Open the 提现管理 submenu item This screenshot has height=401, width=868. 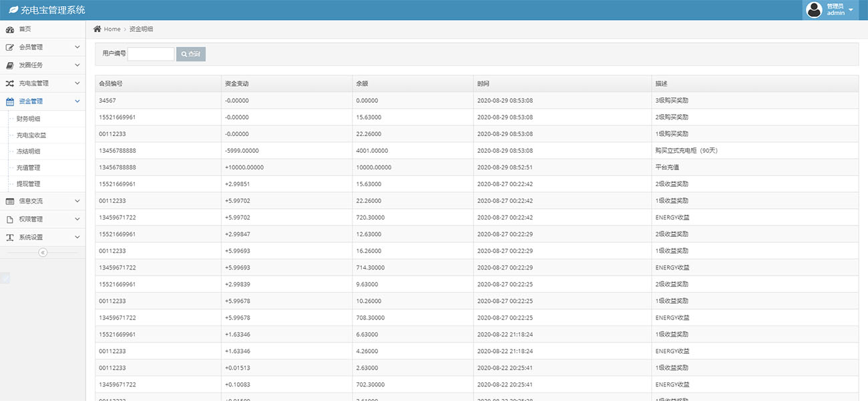tap(29, 184)
